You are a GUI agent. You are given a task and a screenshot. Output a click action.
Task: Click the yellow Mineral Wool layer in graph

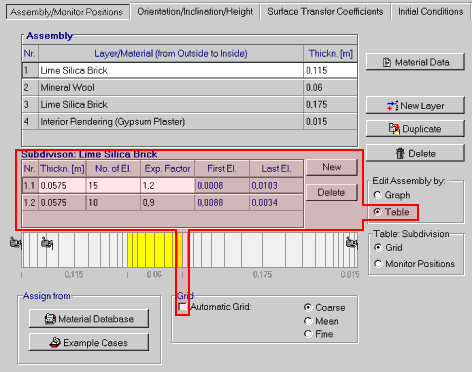click(155, 250)
